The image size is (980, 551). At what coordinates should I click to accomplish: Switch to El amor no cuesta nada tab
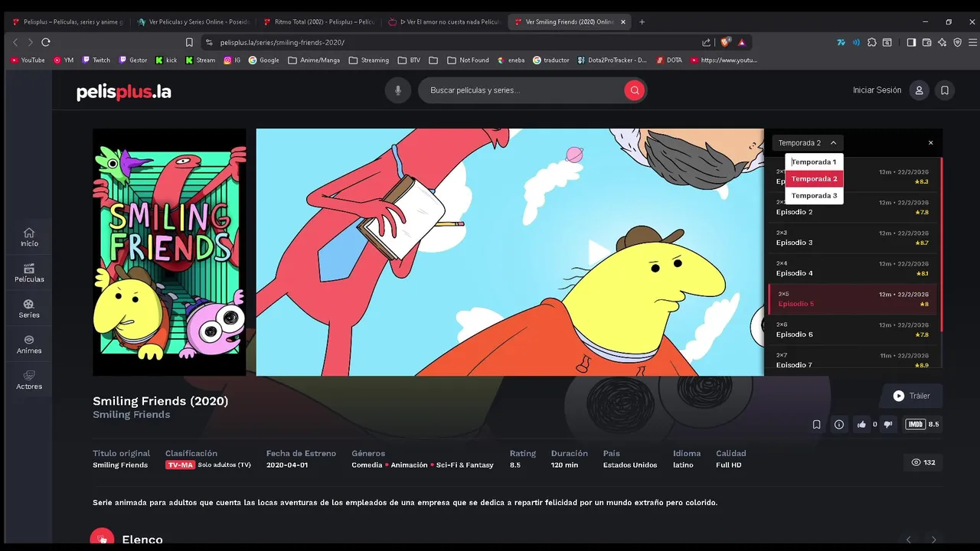pos(444,22)
